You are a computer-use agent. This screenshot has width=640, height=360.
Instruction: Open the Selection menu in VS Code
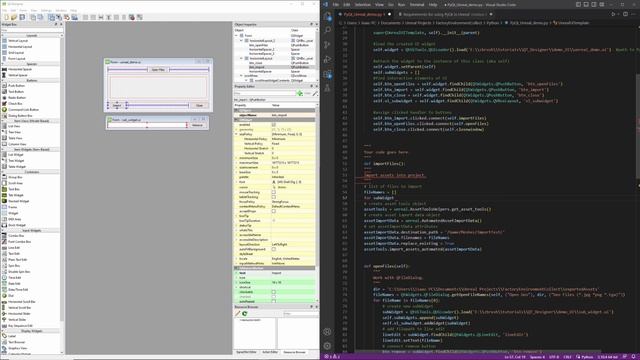(x=362, y=4)
